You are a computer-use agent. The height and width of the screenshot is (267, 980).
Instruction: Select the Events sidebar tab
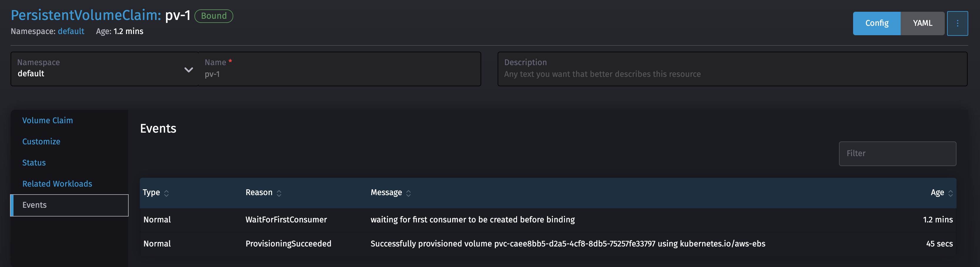pyautogui.click(x=34, y=205)
